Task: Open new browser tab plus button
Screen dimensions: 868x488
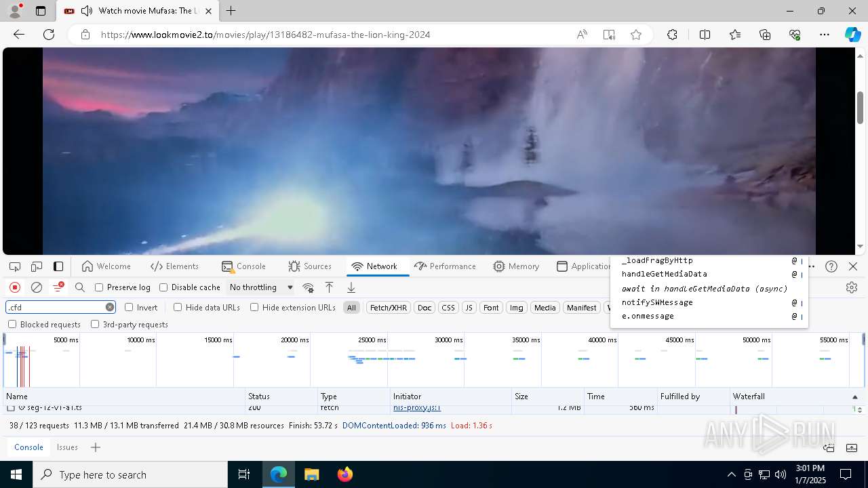Action: pyautogui.click(x=231, y=11)
